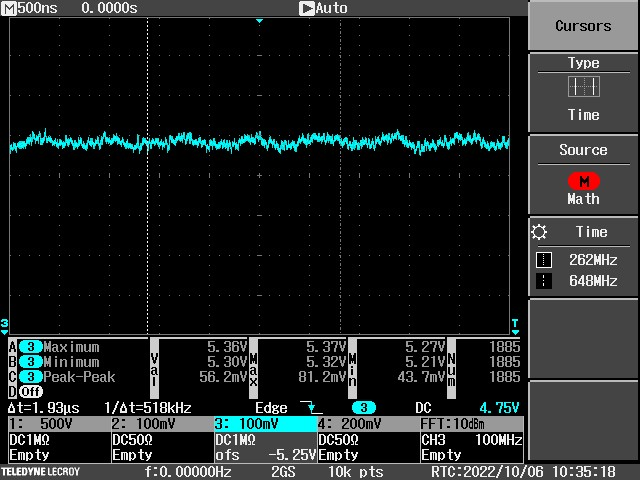Click the Teledyne LeCroy logo
This screenshot has height=480, width=640.
click(x=40, y=472)
